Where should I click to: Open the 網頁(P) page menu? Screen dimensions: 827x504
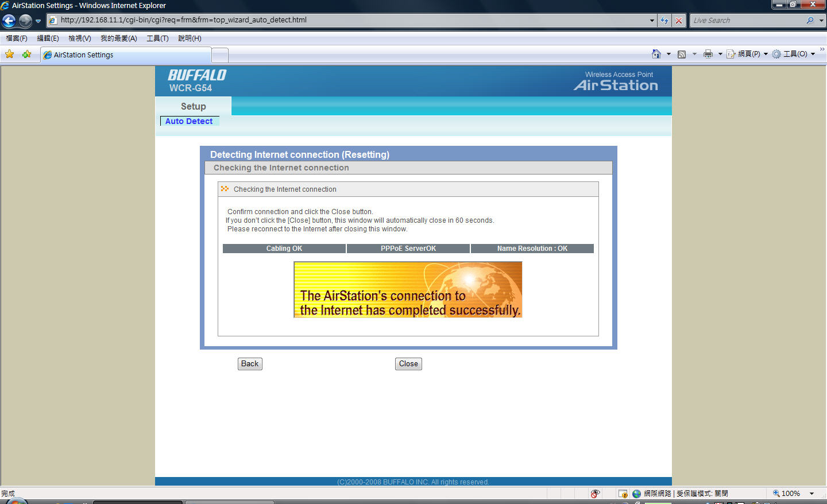[x=747, y=54]
